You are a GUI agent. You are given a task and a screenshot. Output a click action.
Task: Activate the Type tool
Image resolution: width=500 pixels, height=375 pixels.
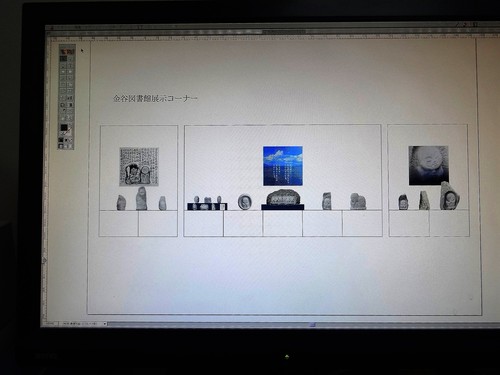70,65
